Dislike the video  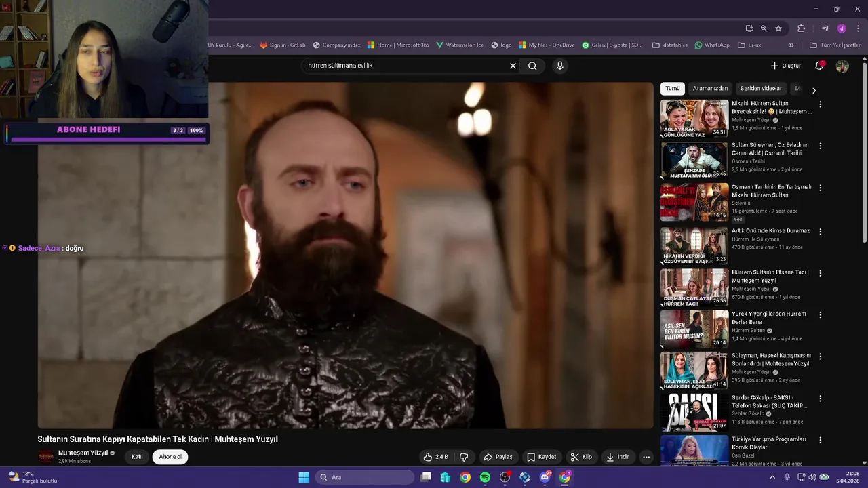[x=464, y=457]
